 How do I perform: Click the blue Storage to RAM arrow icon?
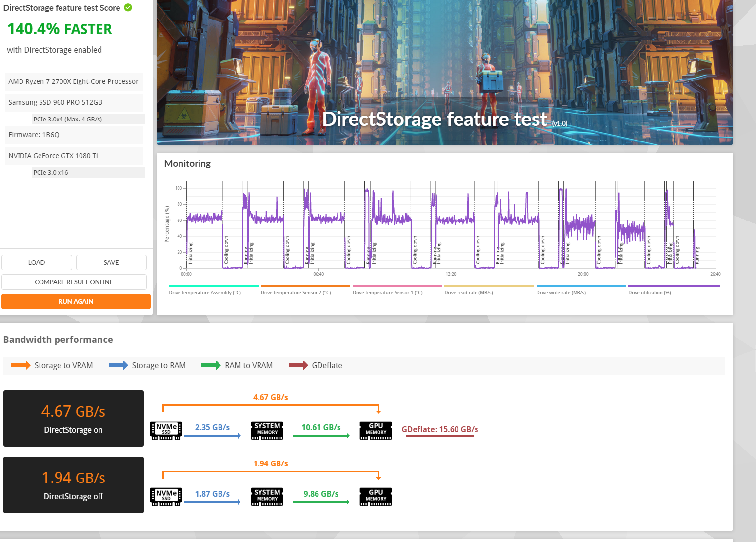pos(117,365)
